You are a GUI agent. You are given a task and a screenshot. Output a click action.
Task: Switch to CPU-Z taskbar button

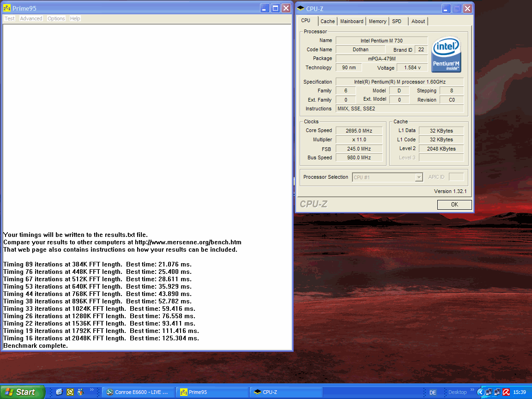pyautogui.click(x=286, y=392)
